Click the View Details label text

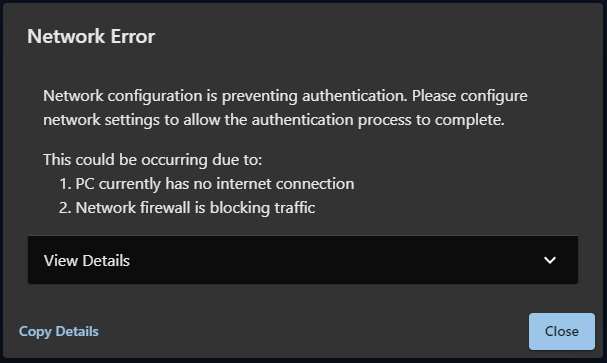(87, 261)
